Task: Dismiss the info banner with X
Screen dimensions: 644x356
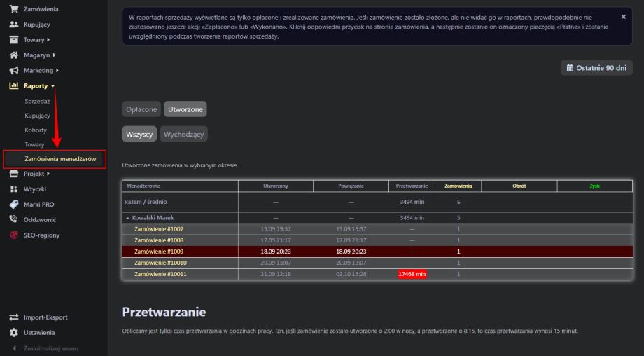Action: [x=624, y=16]
